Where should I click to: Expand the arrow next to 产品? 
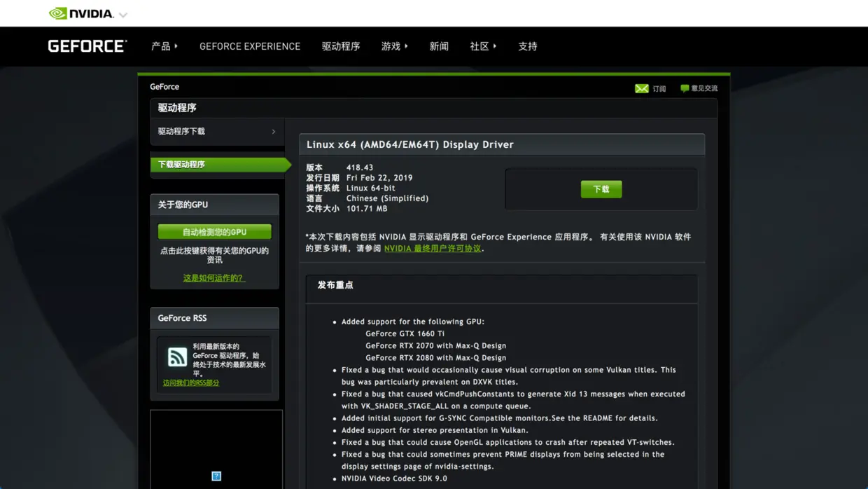176,46
